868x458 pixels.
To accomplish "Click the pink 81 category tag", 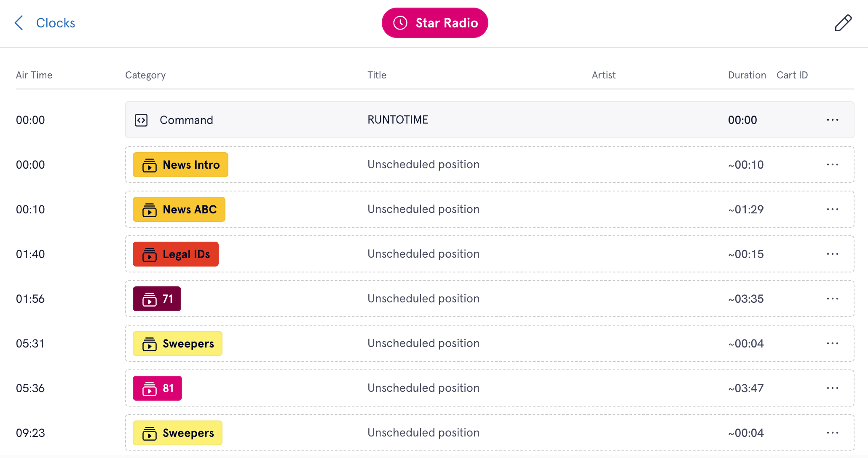I will click(157, 388).
